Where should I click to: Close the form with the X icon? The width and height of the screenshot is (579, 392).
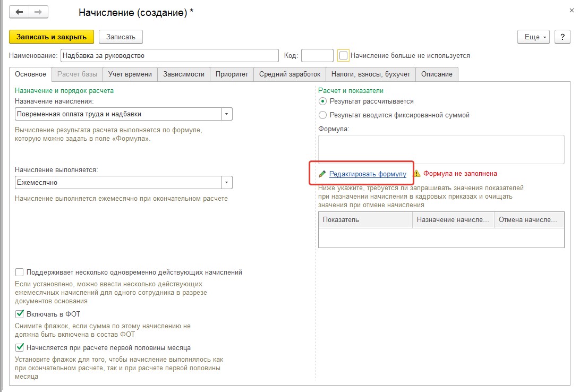click(572, 10)
